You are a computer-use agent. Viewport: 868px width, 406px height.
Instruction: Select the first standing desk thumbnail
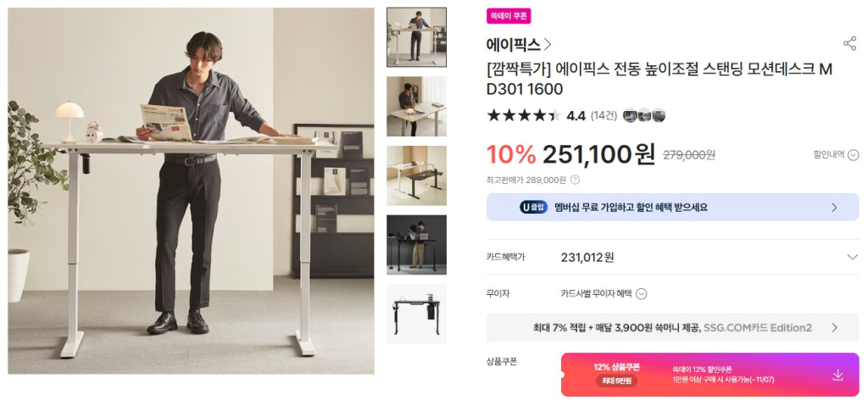[416, 37]
